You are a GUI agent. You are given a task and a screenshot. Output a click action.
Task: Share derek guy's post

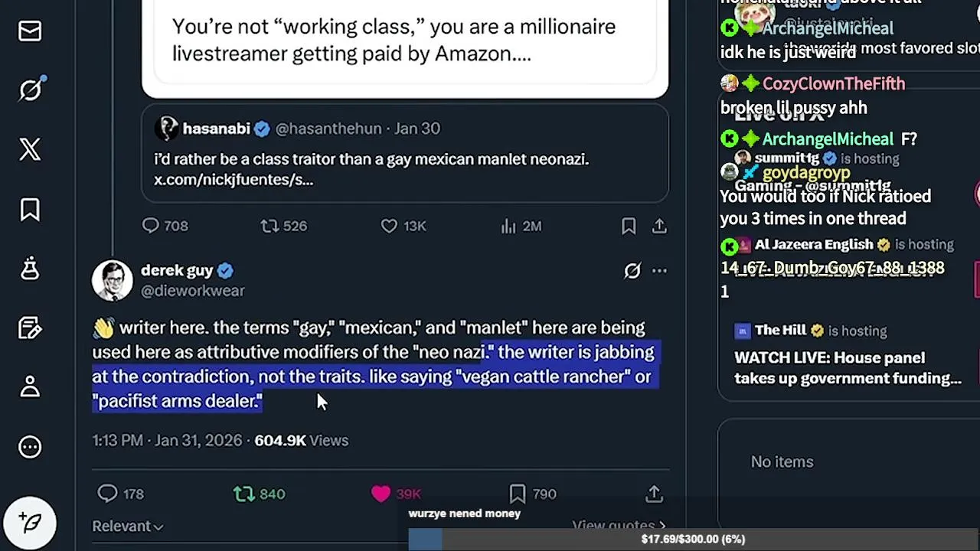(x=654, y=494)
